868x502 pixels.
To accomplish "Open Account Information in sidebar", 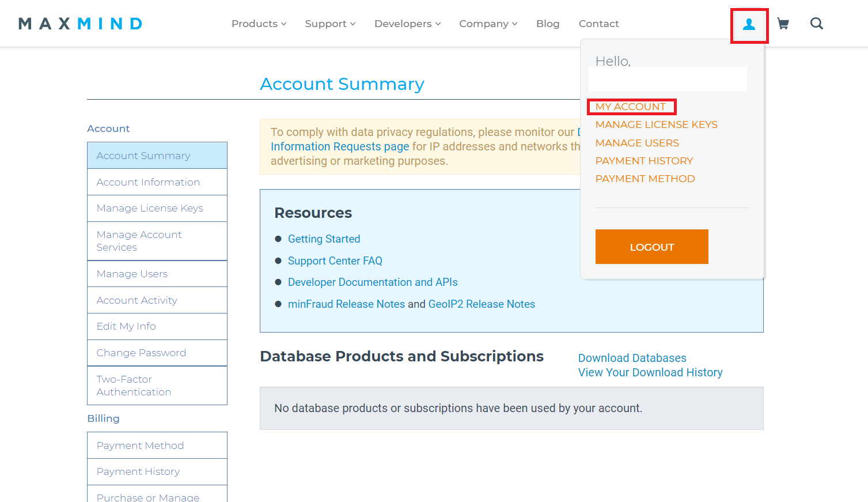I will click(157, 182).
